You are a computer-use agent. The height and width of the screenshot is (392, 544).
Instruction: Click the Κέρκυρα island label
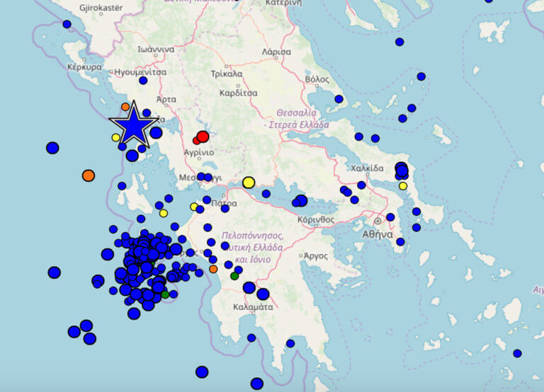coord(84,67)
